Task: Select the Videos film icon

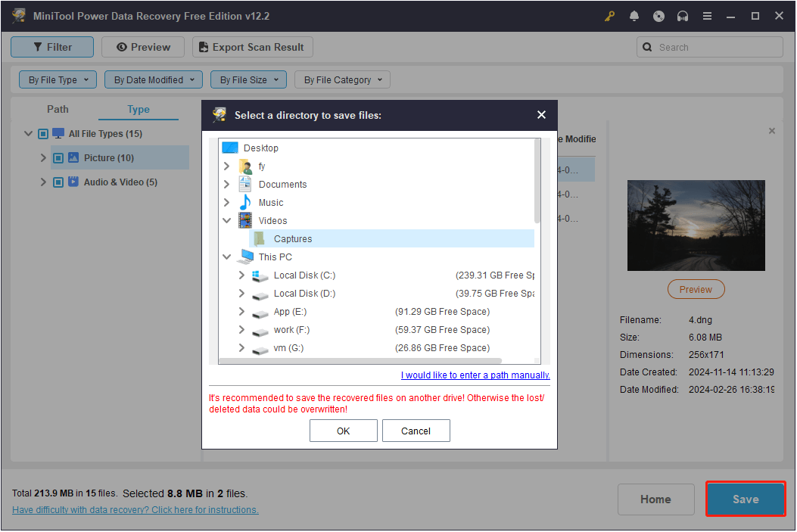Action: (x=245, y=220)
